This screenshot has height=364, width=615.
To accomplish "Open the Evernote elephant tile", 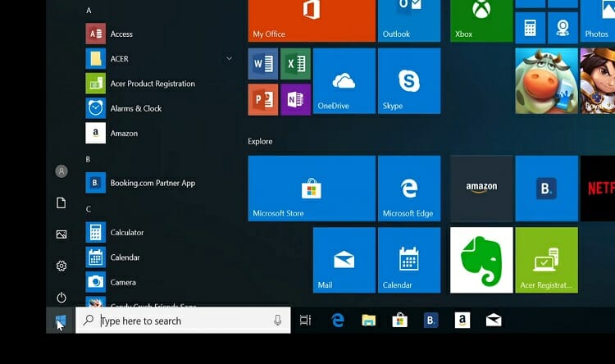I will click(481, 260).
